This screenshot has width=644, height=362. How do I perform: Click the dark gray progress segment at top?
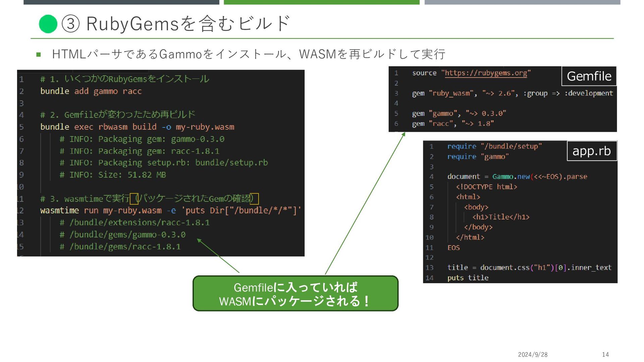click(x=121, y=2)
